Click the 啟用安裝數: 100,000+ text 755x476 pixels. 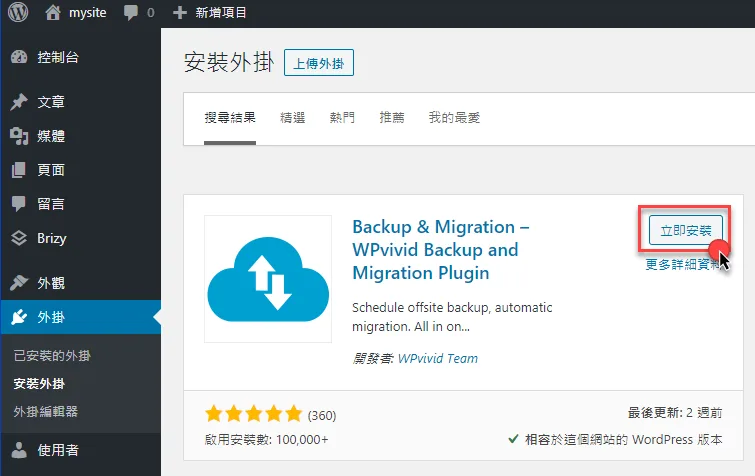tap(266, 439)
